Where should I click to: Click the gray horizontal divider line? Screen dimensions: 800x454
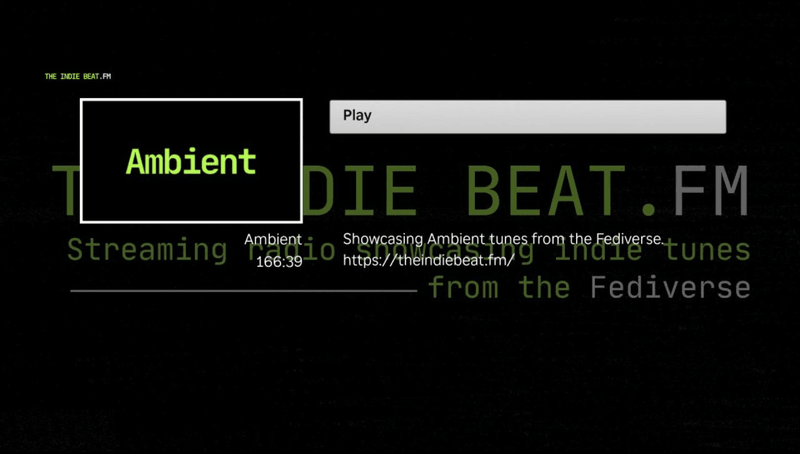pyautogui.click(x=243, y=291)
